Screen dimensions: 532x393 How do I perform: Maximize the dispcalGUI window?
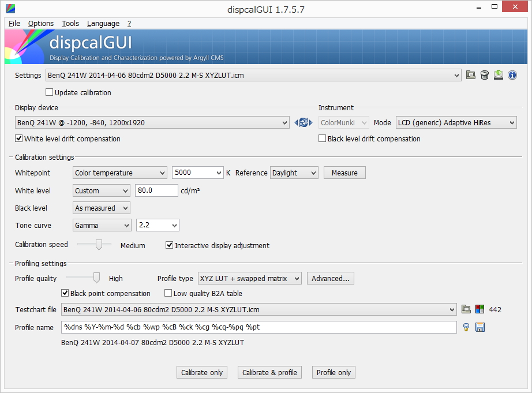point(494,8)
